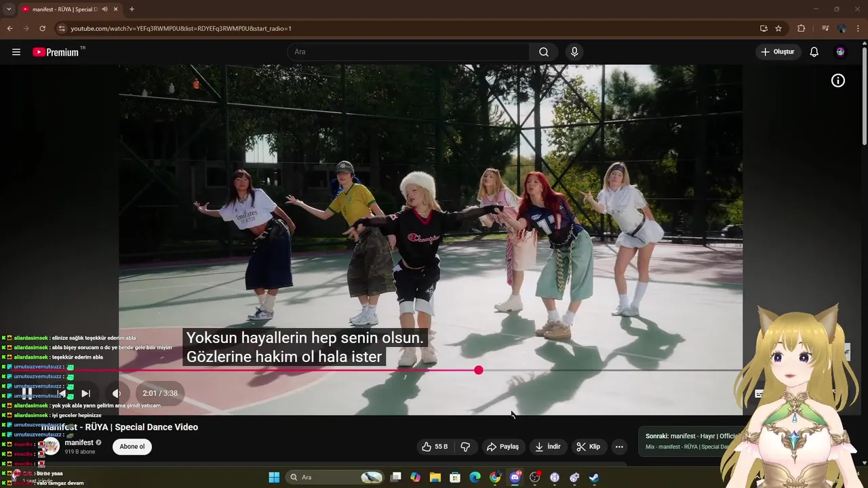The height and width of the screenshot is (488, 868).
Task: Open a new browser tab
Action: coord(132,9)
